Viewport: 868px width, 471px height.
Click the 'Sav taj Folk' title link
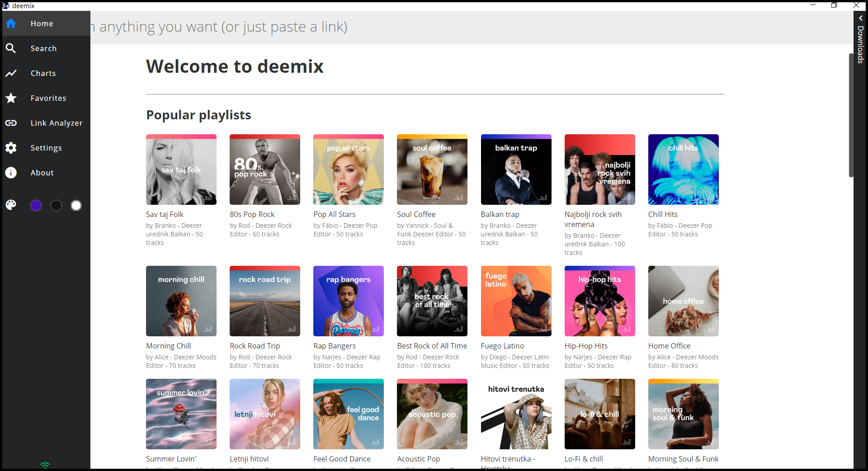165,214
